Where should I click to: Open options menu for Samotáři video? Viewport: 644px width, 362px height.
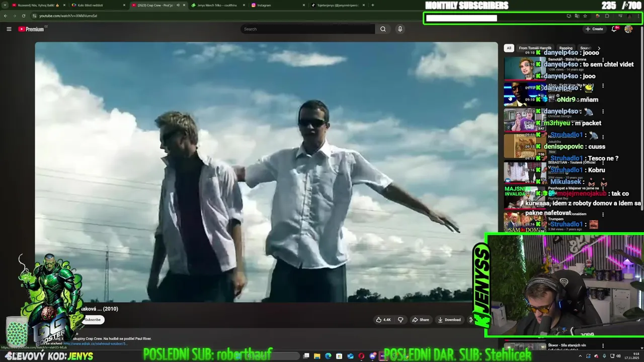point(603,60)
